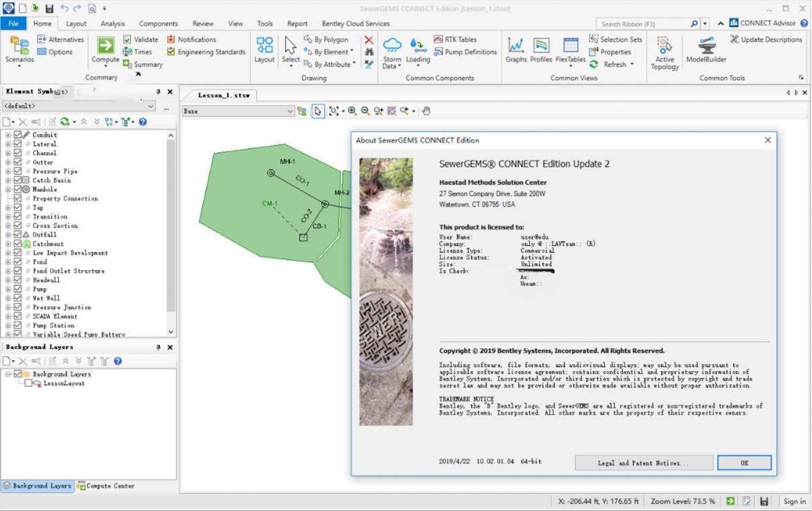Open By Element dropdown arrow
Screen dimensions: 812x511
click(352, 52)
